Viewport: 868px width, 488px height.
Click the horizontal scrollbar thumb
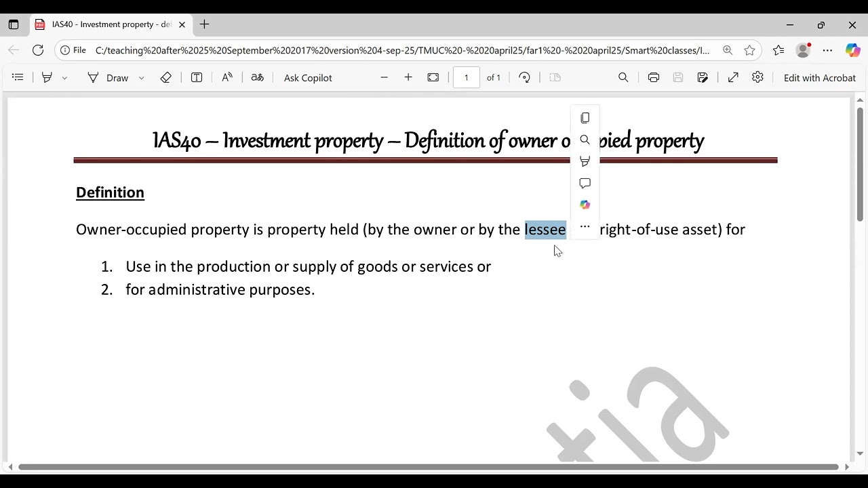tap(429, 467)
